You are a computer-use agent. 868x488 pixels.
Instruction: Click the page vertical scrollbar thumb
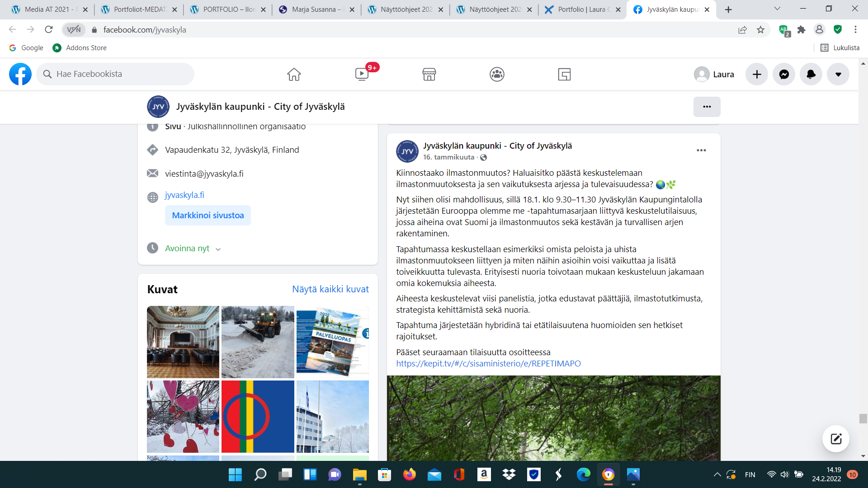[x=863, y=418]
